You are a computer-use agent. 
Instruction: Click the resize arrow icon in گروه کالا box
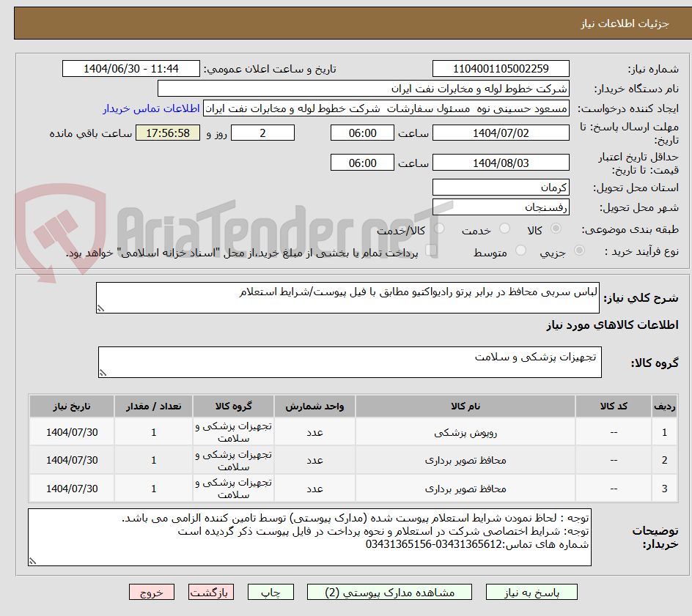pos(103,371)
